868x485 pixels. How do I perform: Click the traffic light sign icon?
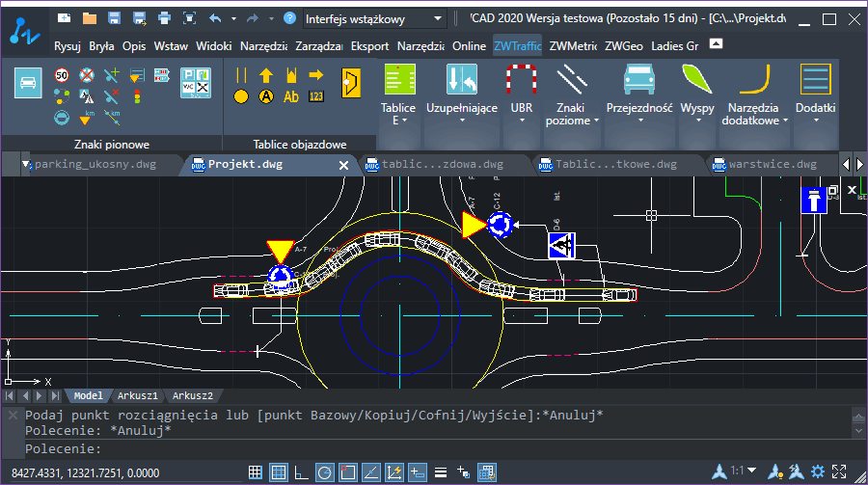(x=137, y=96)
